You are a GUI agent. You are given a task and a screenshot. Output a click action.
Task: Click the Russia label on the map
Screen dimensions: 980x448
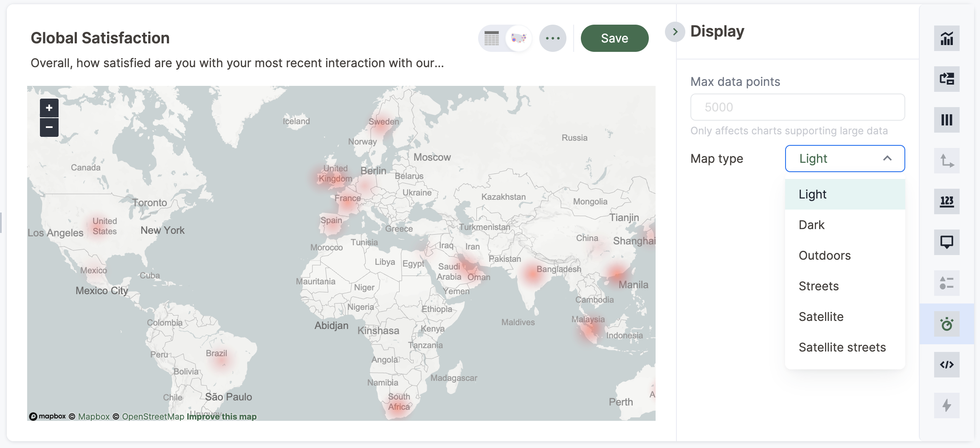tap(574, 138)
